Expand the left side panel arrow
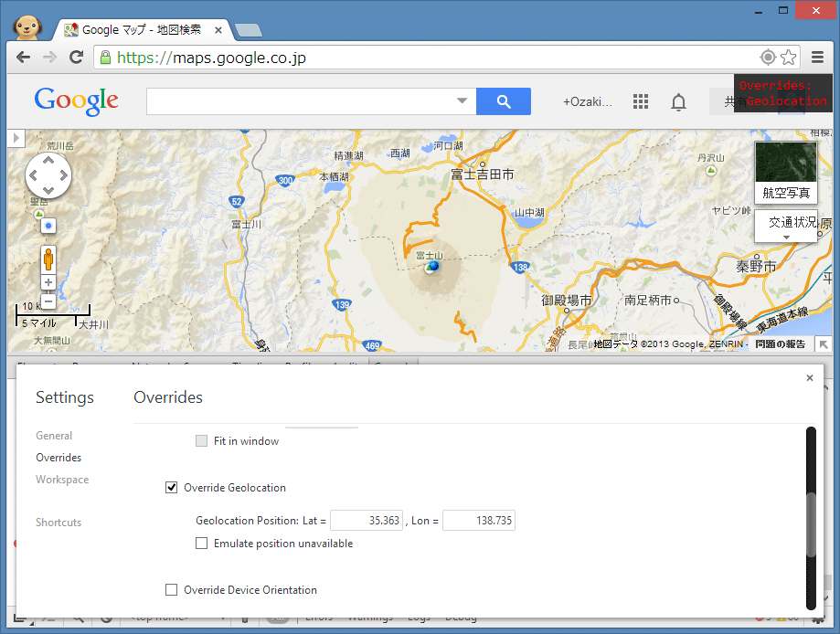 pos(16,138)
